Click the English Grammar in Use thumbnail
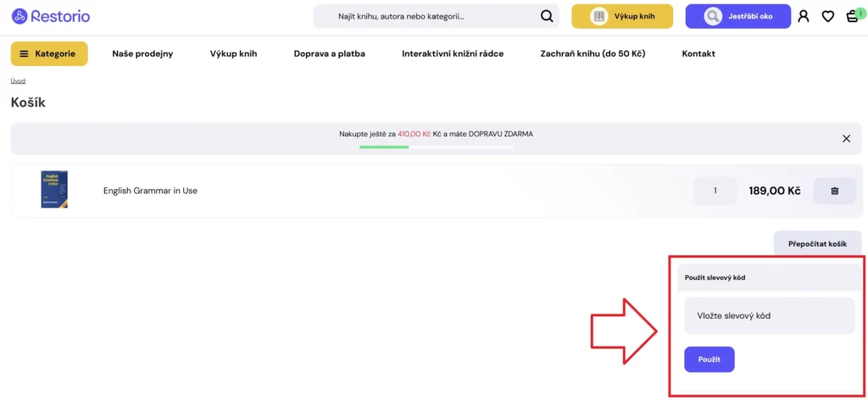The width and height of the screenshot is (868, 400). [x=54, y=190]
